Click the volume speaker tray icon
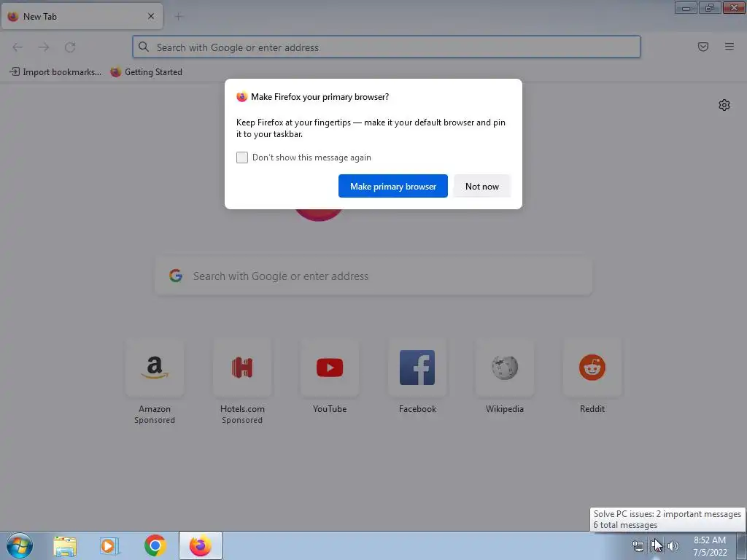 (x=673, y=545)
